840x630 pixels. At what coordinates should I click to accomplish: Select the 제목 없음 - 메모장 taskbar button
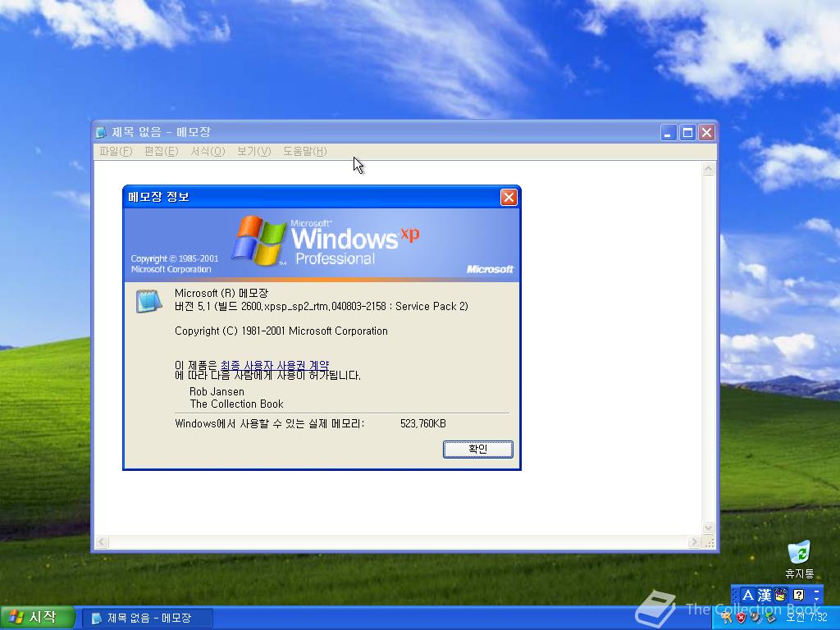click(148, 619)
